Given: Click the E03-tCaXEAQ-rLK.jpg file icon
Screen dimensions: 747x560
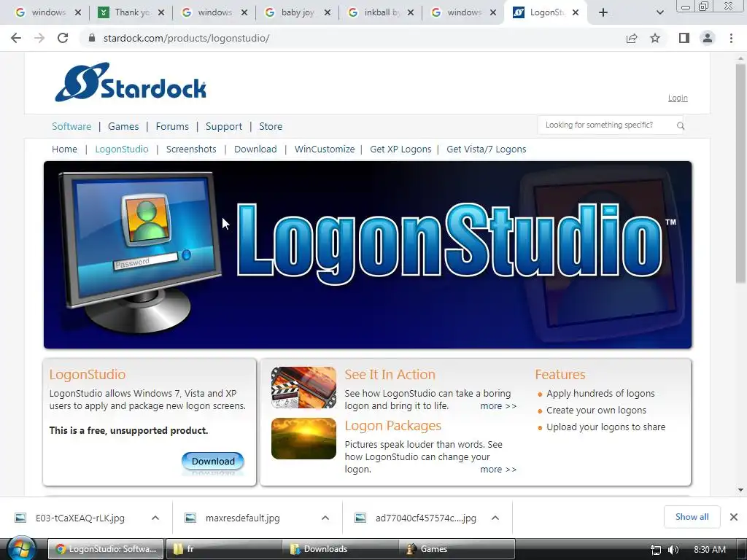Looking at the screenshot, I should [20, 518].
